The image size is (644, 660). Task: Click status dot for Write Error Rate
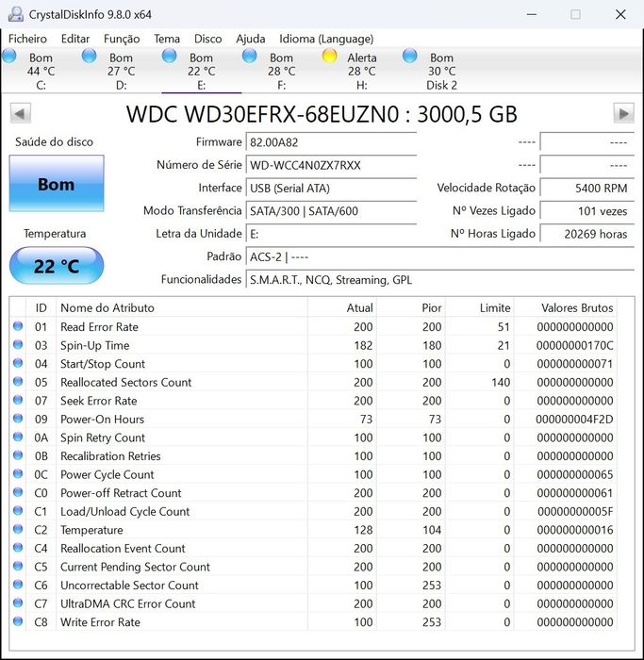[18, 621]
